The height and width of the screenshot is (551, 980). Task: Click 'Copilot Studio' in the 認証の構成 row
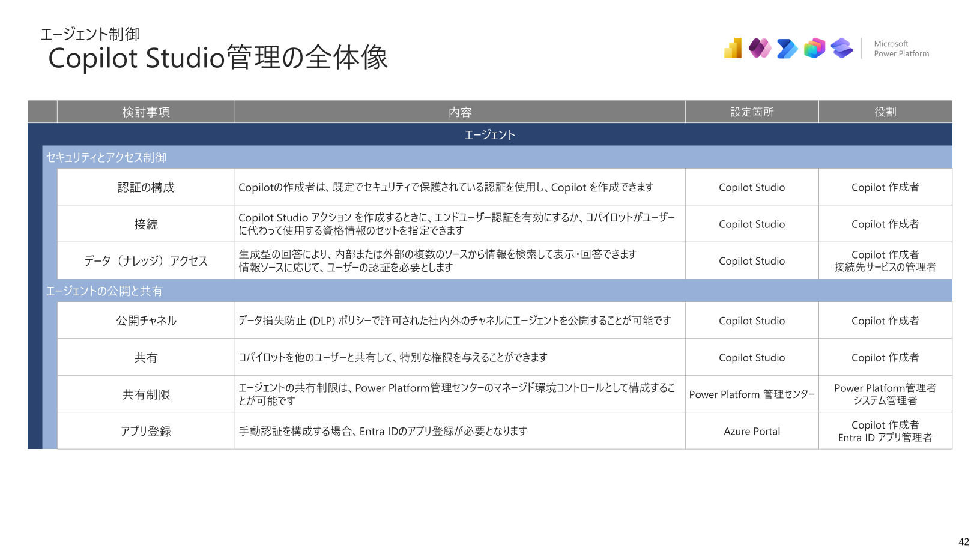coord(752,187)
